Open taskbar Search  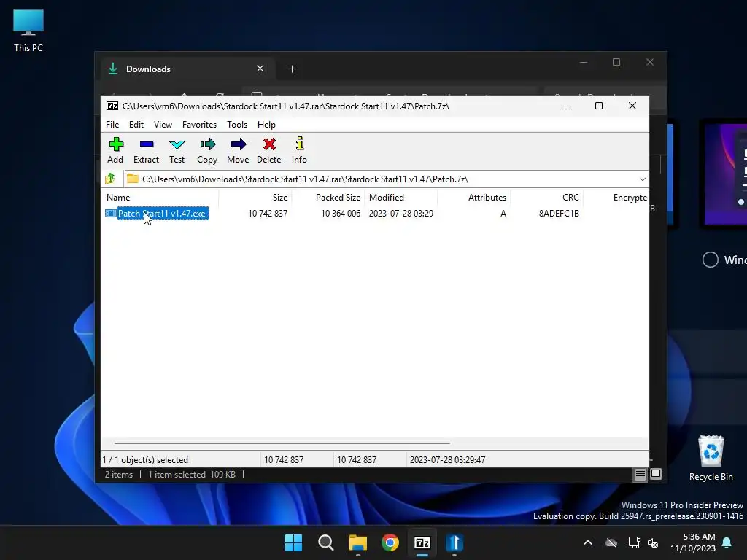click(326, 542)
